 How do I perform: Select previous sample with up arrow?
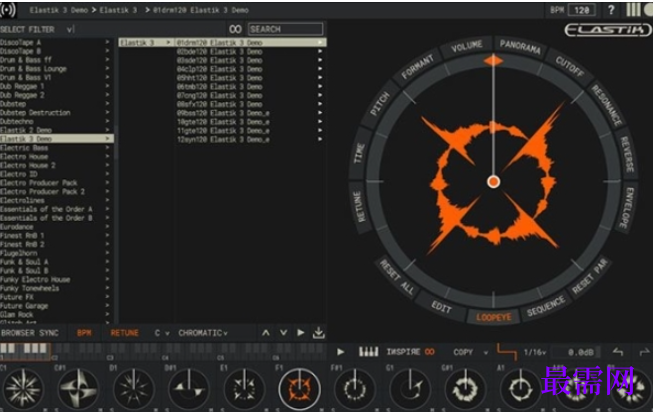(x=266, y=333)
